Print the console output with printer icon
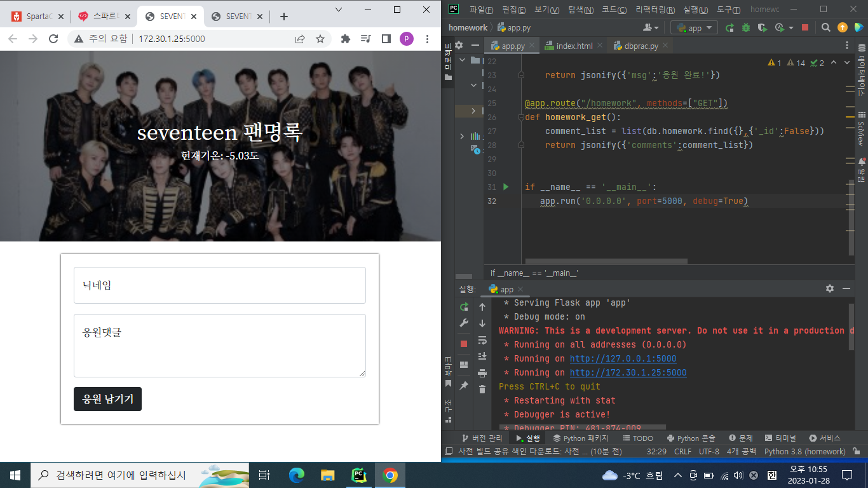 click(482, 373)
